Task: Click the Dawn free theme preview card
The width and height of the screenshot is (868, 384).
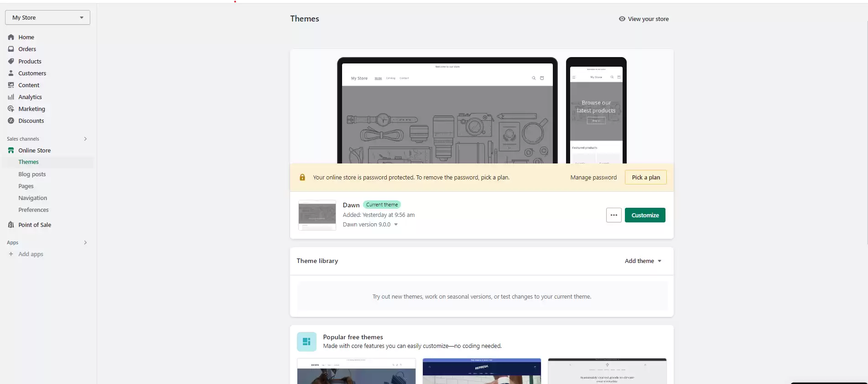Action: pos(356,371)
